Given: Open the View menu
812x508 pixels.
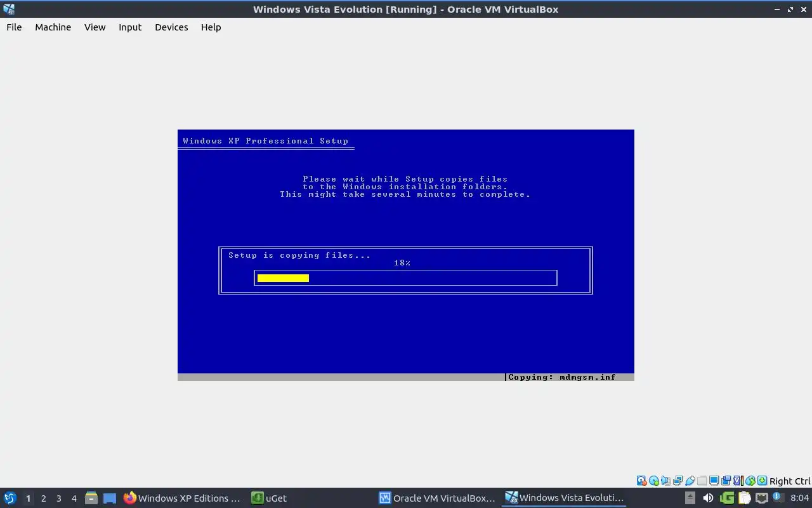Looking at the screenshot, I should point(95,27).
